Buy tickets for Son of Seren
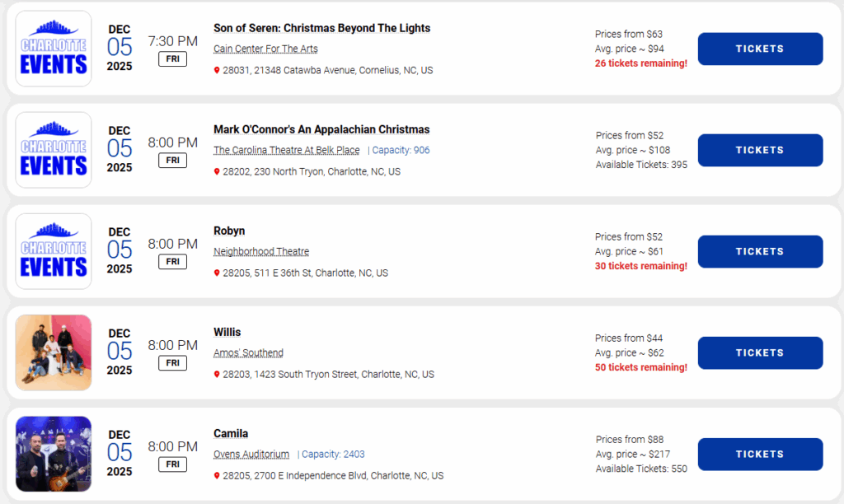Screen dimensions: 844x504 [x=760, y=49]
